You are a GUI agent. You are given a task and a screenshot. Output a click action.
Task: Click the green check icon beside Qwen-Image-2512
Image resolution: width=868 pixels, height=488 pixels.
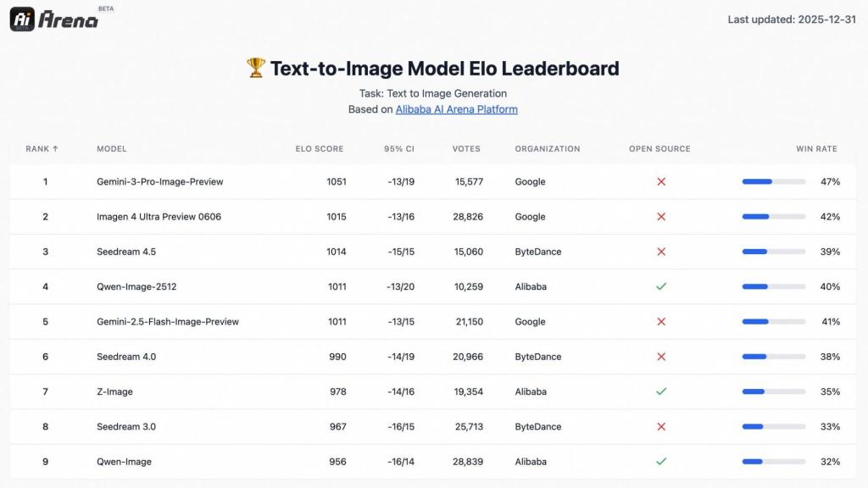pos(661,286)
